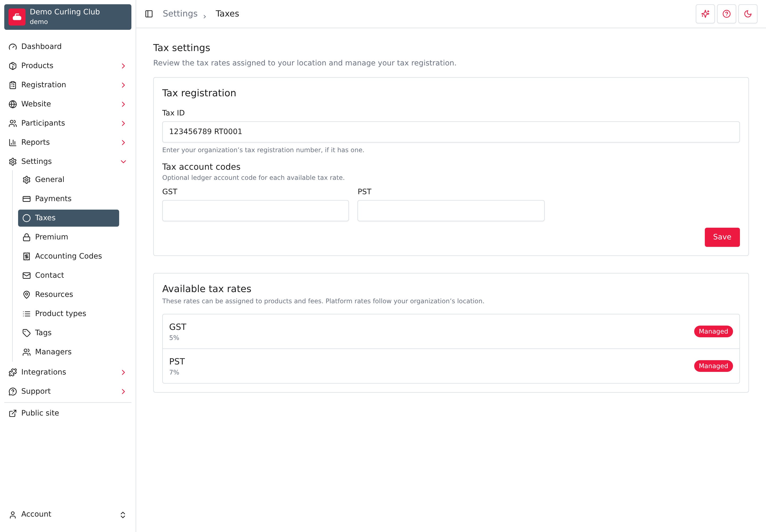
Task: Click the Managers users icon
Action: click(27, 352)
